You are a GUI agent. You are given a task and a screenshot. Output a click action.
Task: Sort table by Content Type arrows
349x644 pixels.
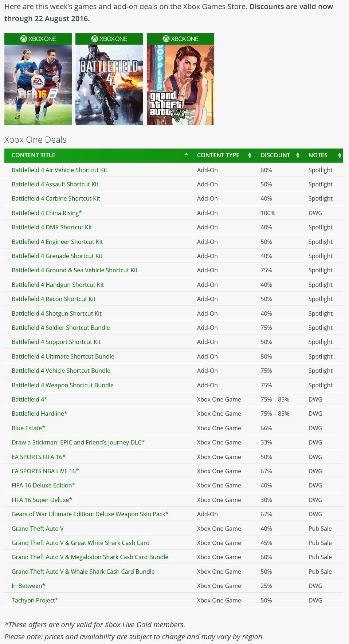pyautogui.click(x=250, y=155)
